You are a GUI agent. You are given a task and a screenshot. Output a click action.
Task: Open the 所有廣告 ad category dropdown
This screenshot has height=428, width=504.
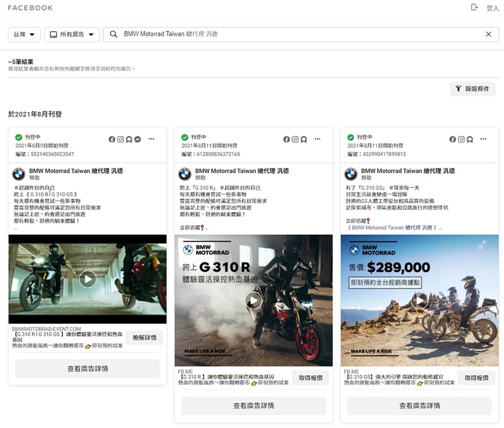(72, 35)
